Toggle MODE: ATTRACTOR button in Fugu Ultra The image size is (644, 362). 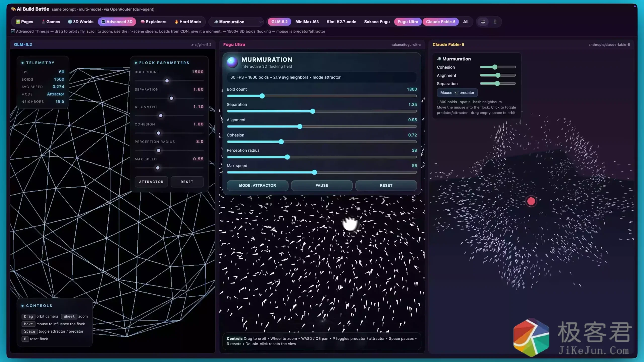point(257,185)
